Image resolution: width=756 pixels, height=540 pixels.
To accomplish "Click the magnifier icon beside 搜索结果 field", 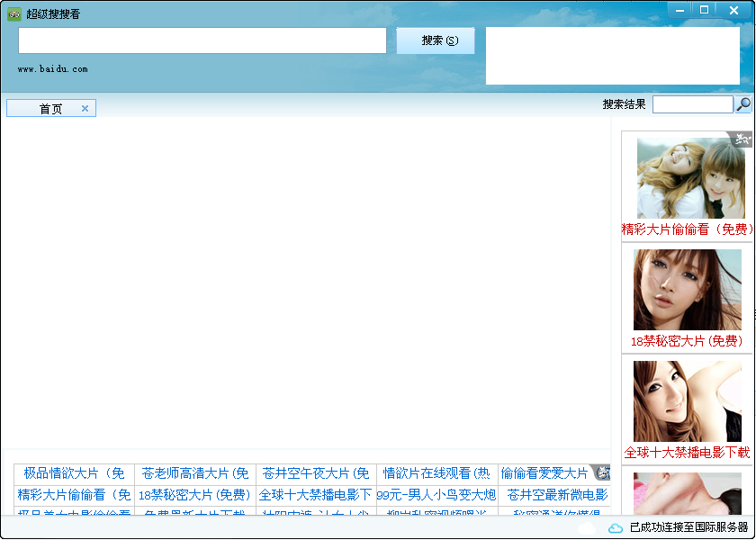I will [x=743, y=104].
